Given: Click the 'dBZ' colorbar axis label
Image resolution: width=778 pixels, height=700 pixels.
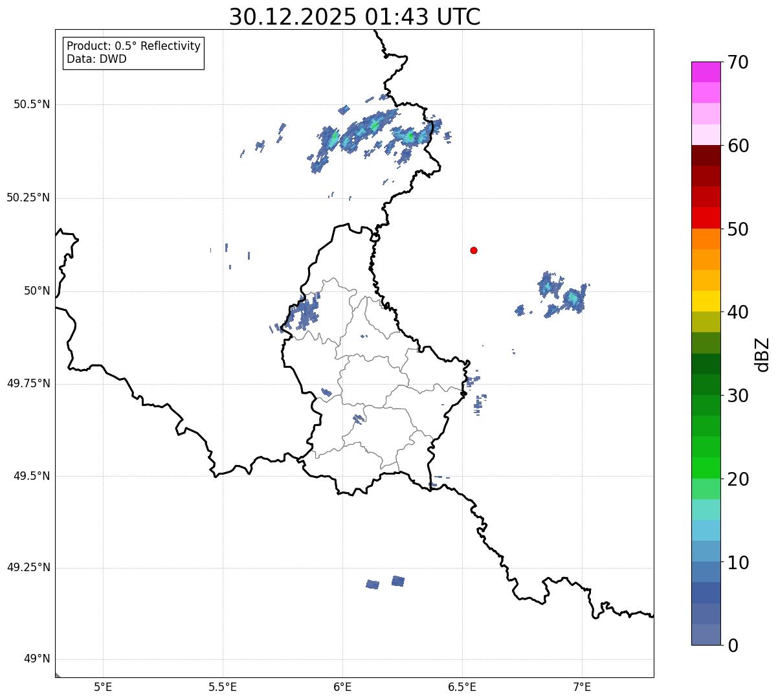Looking at the screenshot, I should pos(762,354).
